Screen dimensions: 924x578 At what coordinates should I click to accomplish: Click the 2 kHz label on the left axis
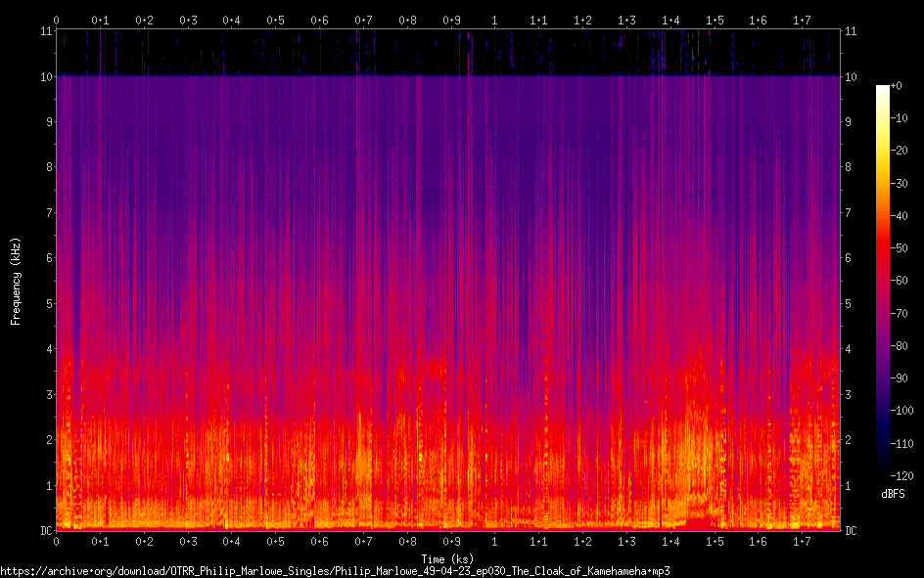[47, 440]
